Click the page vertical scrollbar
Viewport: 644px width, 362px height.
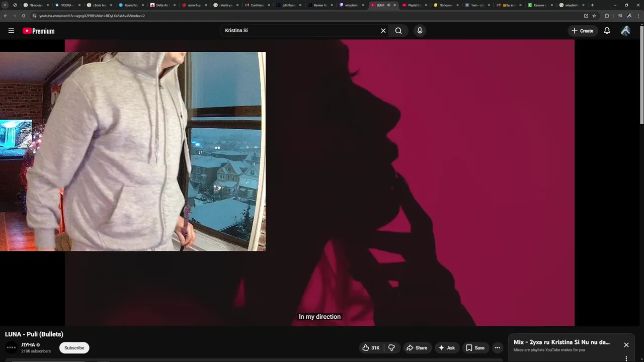pos(641,75)
